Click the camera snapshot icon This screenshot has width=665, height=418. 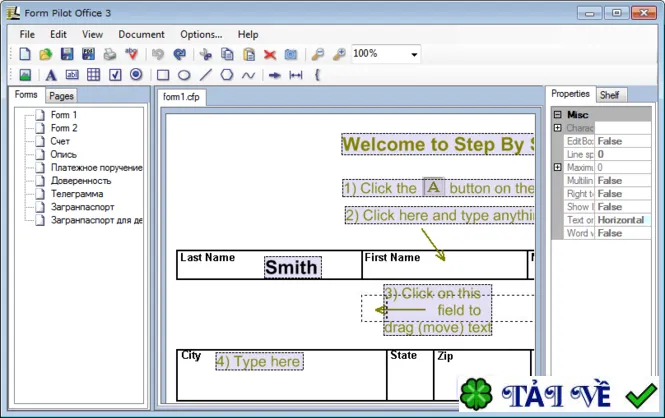[291, 54]
